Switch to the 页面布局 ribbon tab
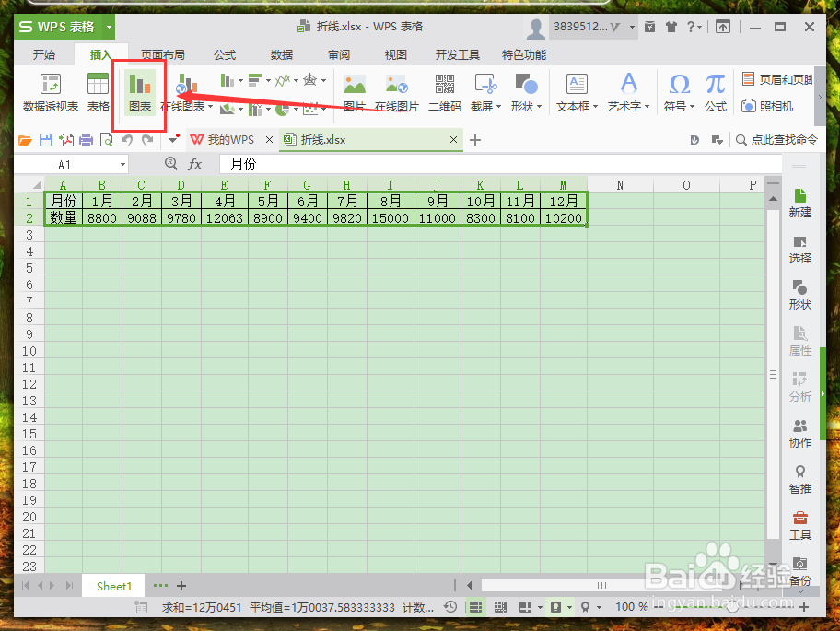 163,54
